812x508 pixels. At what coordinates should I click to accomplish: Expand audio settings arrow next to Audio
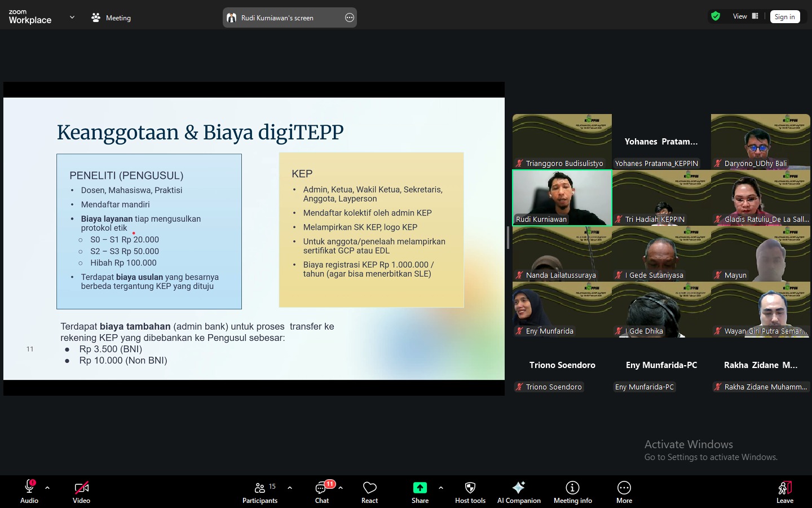point(47,488)
